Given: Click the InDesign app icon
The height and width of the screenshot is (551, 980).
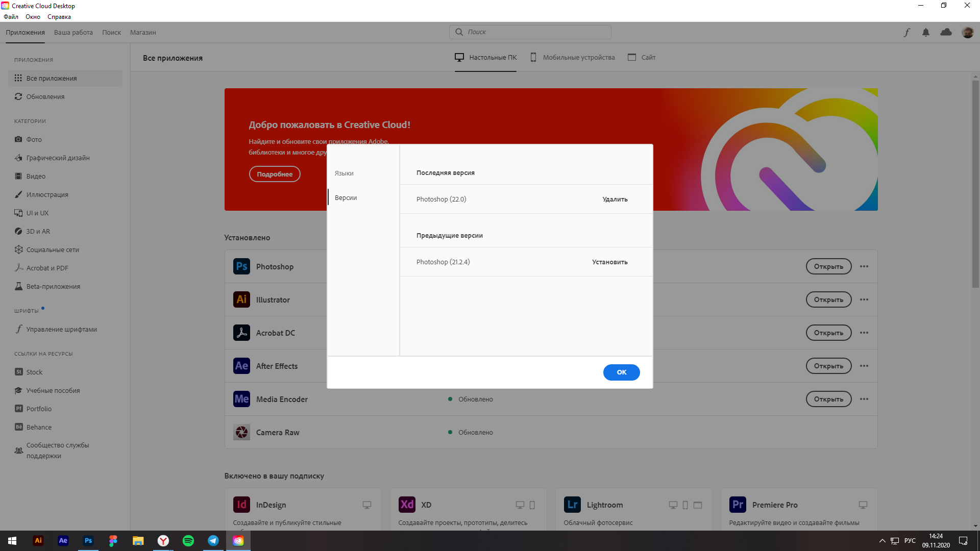Looking at the screenshot, I should click(241, 505).
